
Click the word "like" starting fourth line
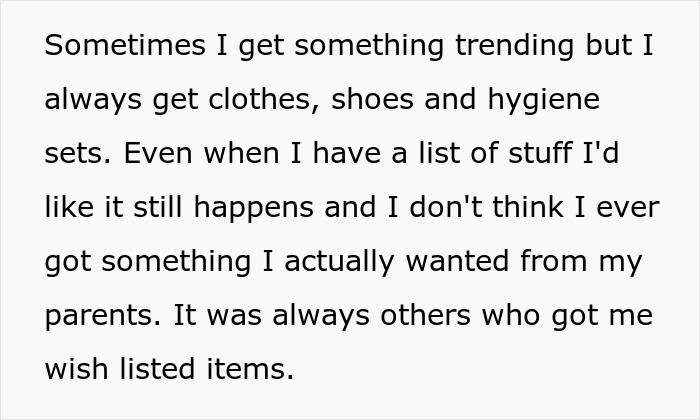coord(66,208)
